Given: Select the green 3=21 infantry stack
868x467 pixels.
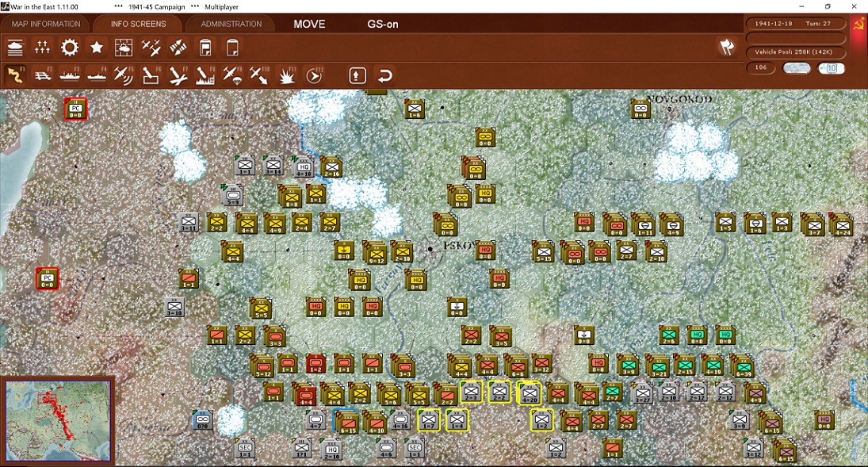Looking at the screenshot, I should point(658,366).
